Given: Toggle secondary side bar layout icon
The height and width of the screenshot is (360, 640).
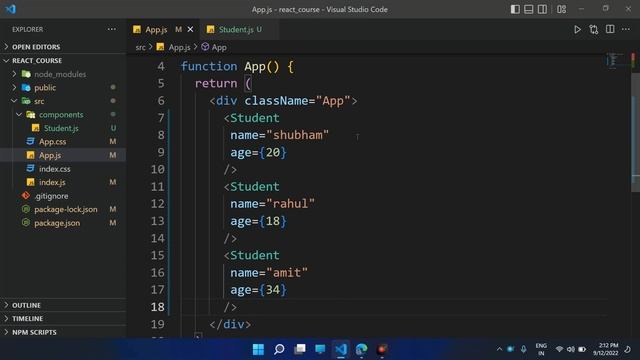Looking at the screenshot, I should pos(542,9).
